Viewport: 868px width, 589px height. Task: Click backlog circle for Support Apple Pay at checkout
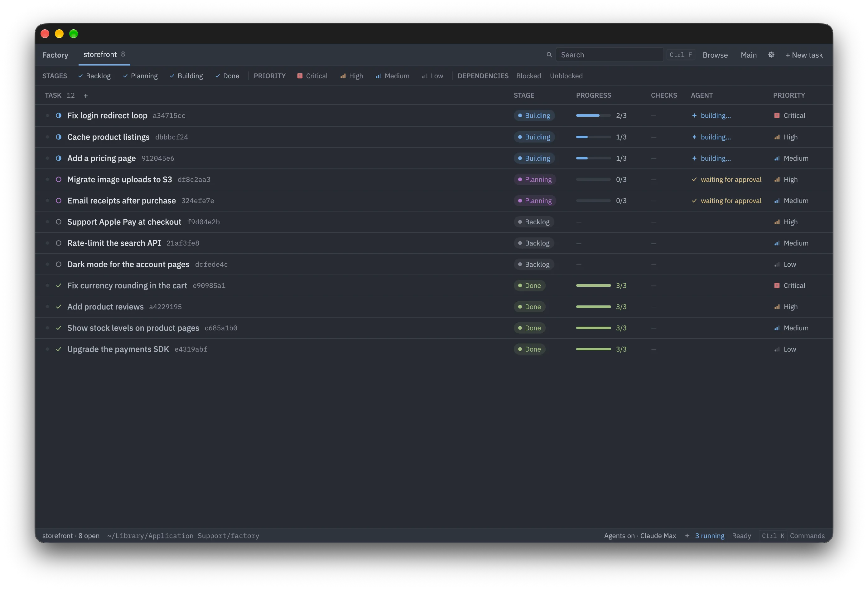59,222
